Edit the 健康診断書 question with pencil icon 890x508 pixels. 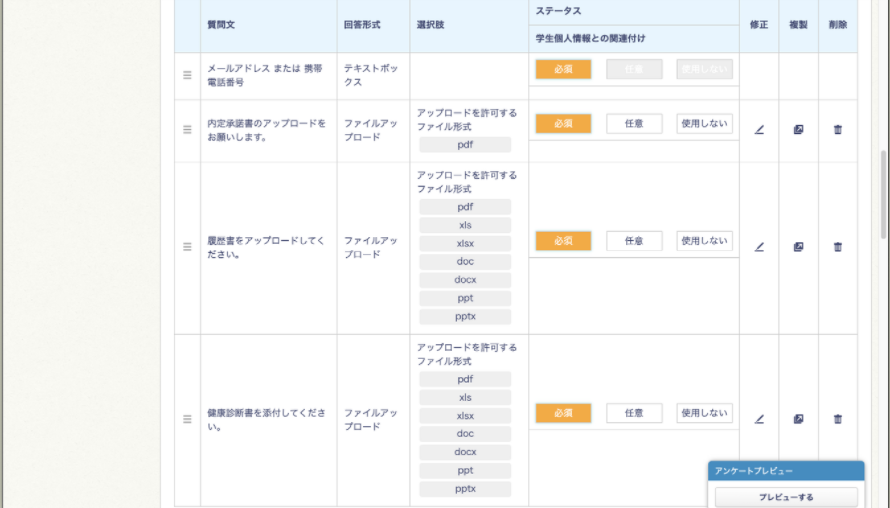(759, 419)
